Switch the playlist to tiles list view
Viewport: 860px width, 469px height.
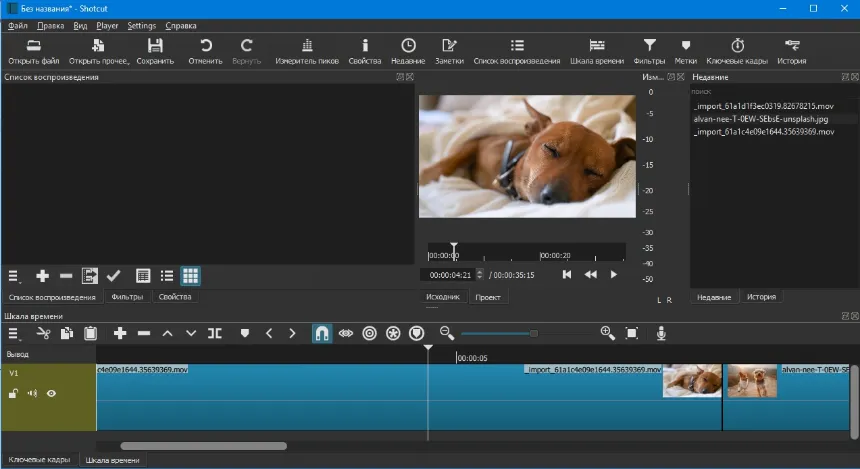[x=167, y=276]
